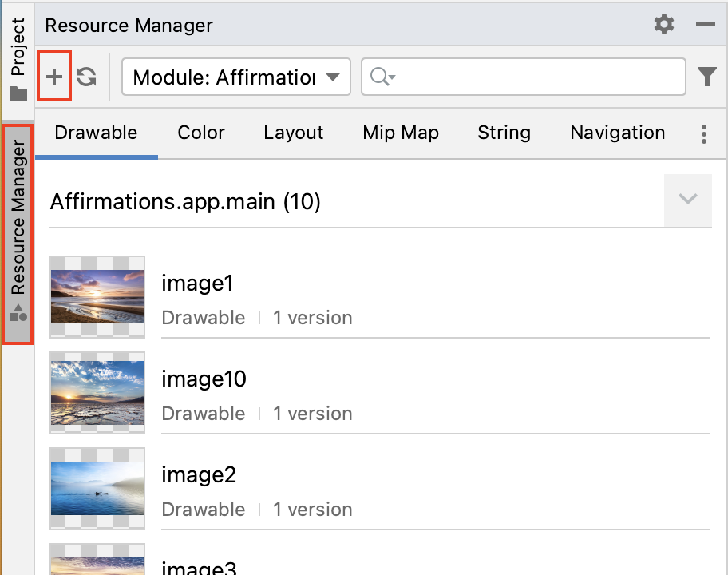Screen dimensions: 728x575
Task: Collapse the Affirmations.app.main section
Action: pyautogui.click(x=687, y=200)
